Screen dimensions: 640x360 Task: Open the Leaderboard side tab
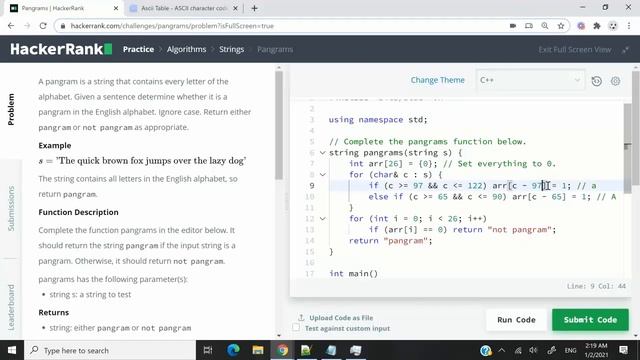point(11,307)
